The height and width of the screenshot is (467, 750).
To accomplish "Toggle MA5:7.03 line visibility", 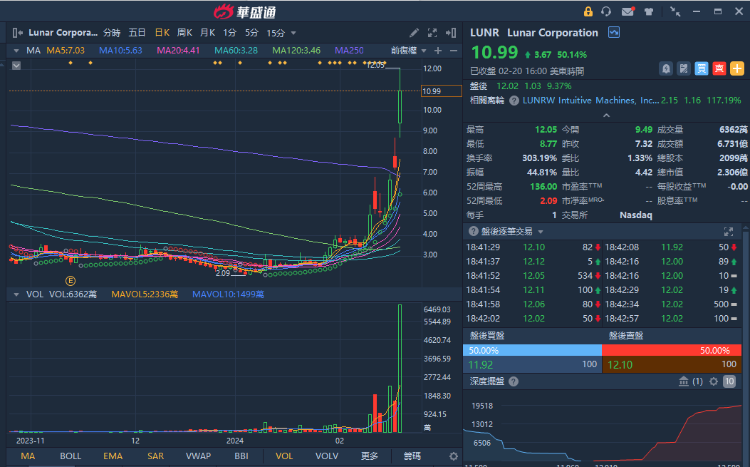I will [66, 50].
